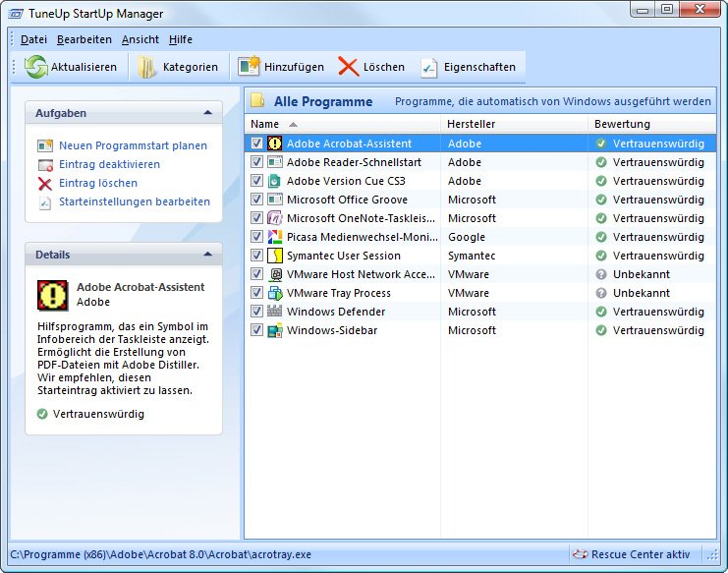Select the Windows-Sidebar entry name
This screenshot has height=573, width=728.
pos(332,330)
